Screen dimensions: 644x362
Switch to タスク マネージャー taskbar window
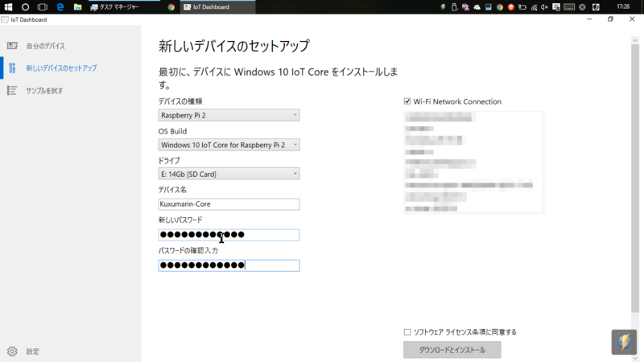(x=124, y=7)
